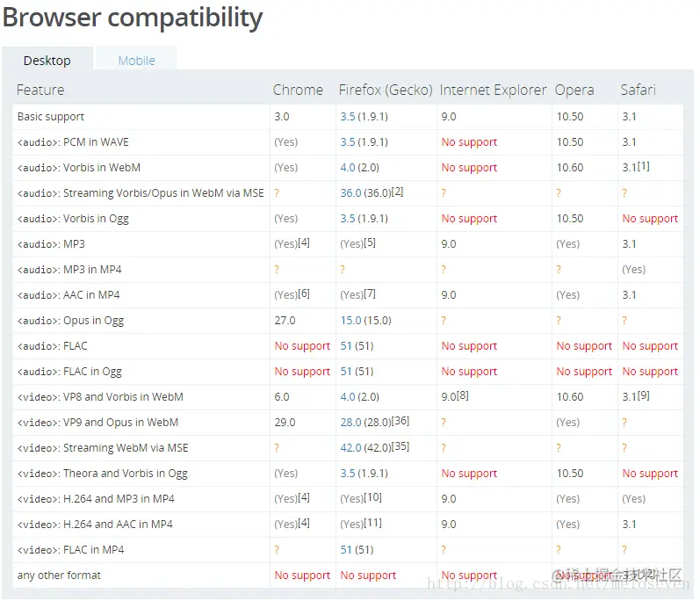Select the <audio>: Vorbis in Ogg feature cell
This screenshot has width=700, height=601.
tap(141, 218)
